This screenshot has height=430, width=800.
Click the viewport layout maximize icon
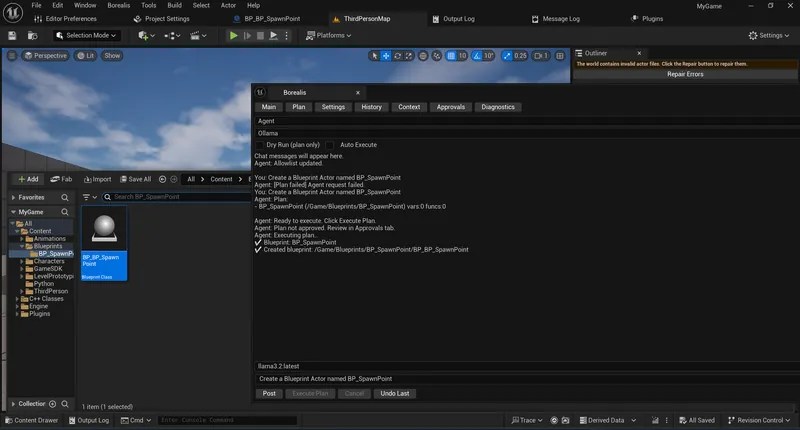[560, 56]
